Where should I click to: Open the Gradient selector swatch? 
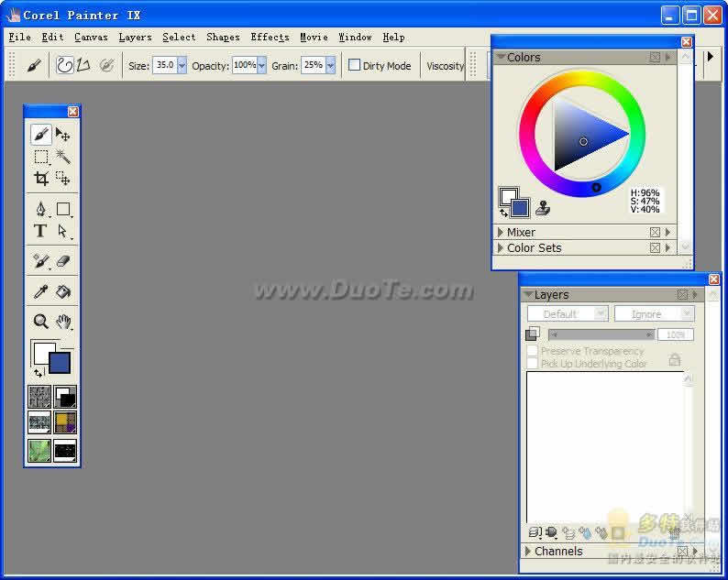click(x=65, y=397)
